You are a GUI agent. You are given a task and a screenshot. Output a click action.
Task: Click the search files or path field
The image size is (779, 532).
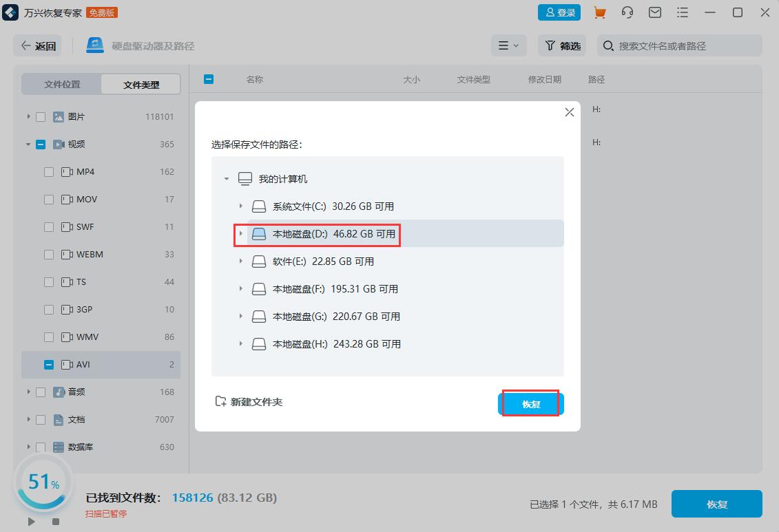(680, 45)
